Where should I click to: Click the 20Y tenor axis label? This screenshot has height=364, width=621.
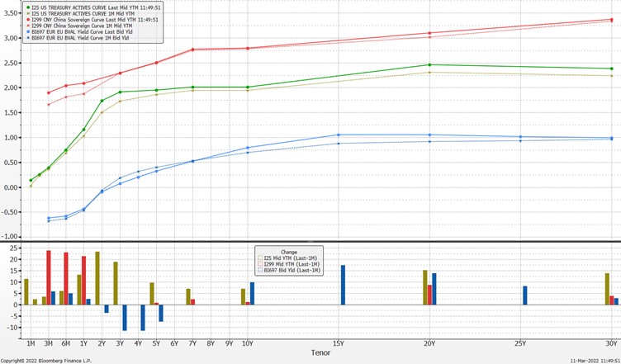tap(429, 343)
